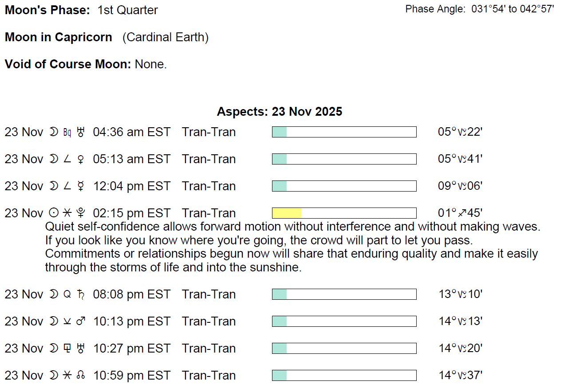This screenshot has height=392, width=564.
Task: Select the Pluto glyph in the 02:15 pm row
Action: click(81, 213)
